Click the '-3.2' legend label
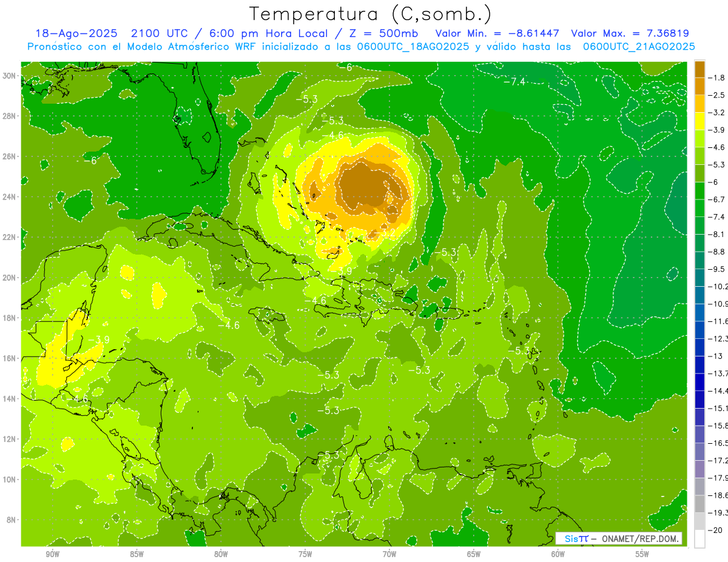Image resolution: width=728 pixels, height=562 pixels. pyautogui.click(x=717, y=113)
